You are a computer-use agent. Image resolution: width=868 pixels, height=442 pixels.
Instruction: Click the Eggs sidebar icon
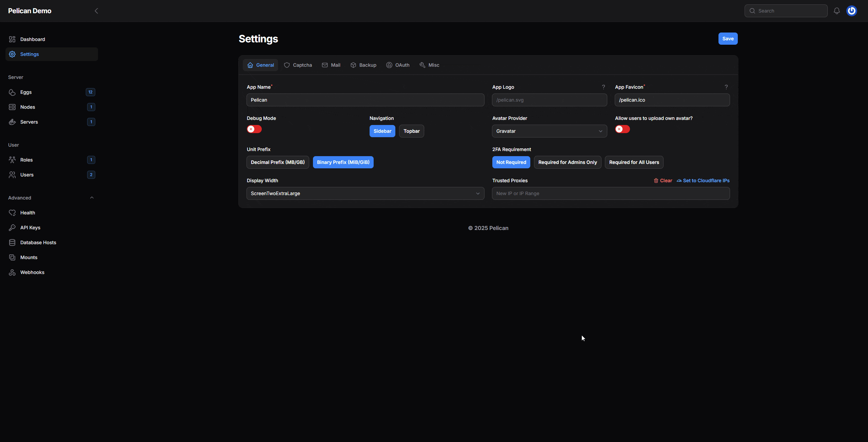tap(12, 92)
